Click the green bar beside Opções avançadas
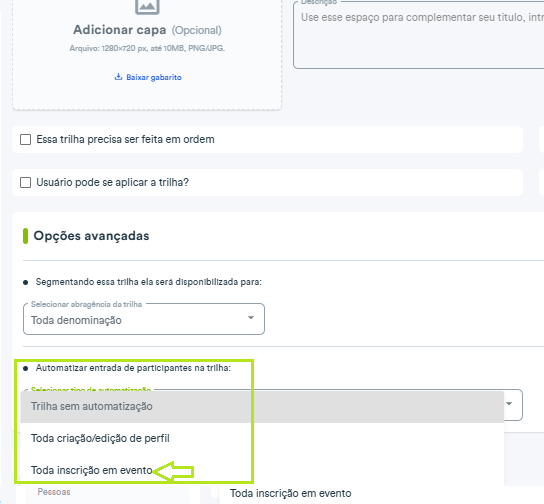This screenshot has width=544, height=504. [x=25, y=236]
